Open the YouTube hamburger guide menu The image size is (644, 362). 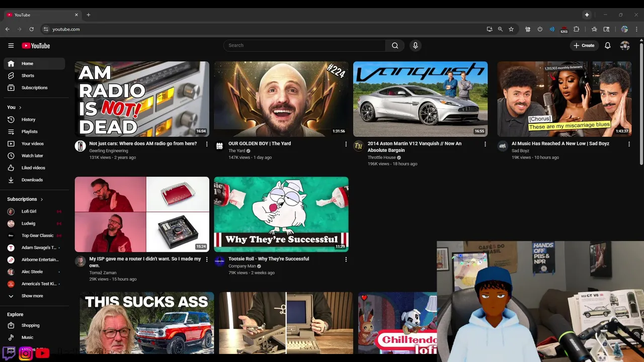pyautogui.click(x=11, y=45)
